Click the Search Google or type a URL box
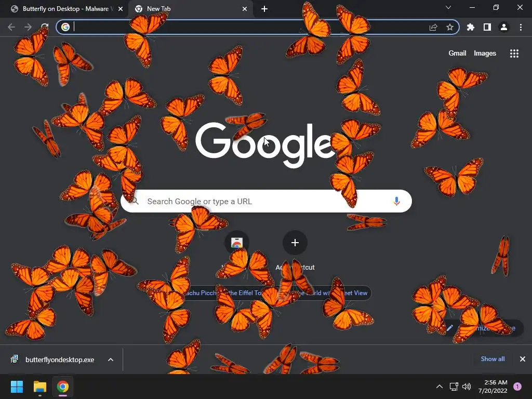This screenshot has width=532, height=399. (x=267, y=201)
